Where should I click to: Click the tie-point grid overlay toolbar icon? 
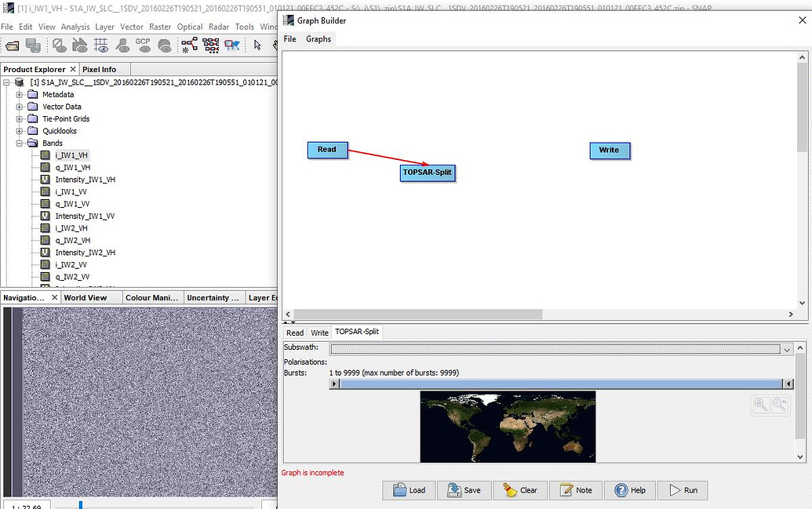[101, 45]
